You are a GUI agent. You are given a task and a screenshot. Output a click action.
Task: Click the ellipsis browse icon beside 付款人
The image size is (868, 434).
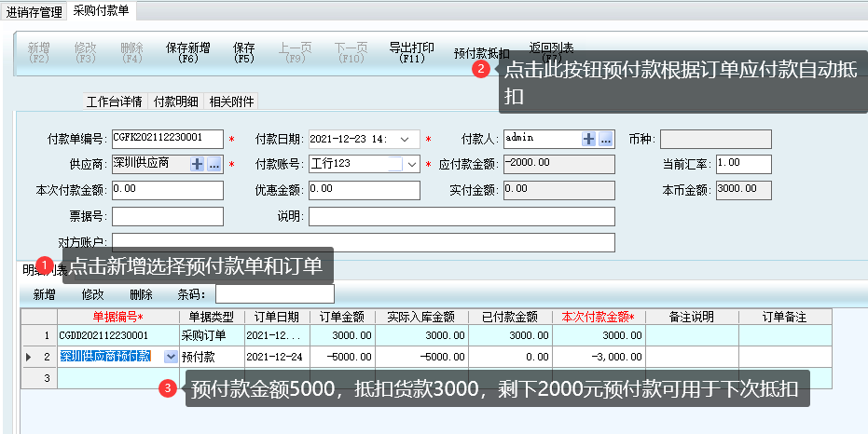(x=605, y=139)
